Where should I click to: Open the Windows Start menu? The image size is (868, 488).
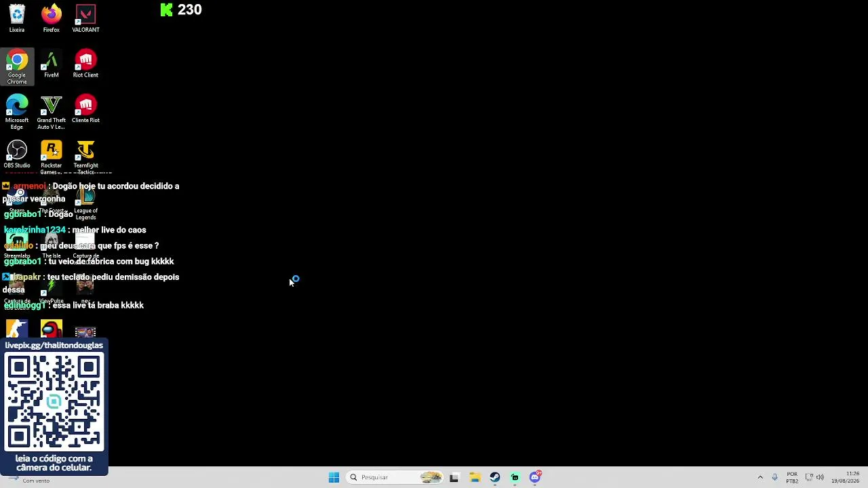(334, 478)
